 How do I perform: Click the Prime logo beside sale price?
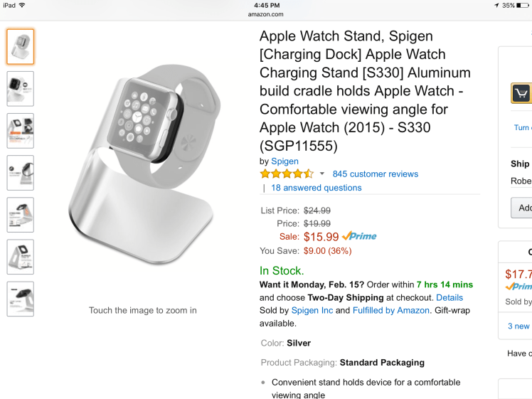click(359, 237)
